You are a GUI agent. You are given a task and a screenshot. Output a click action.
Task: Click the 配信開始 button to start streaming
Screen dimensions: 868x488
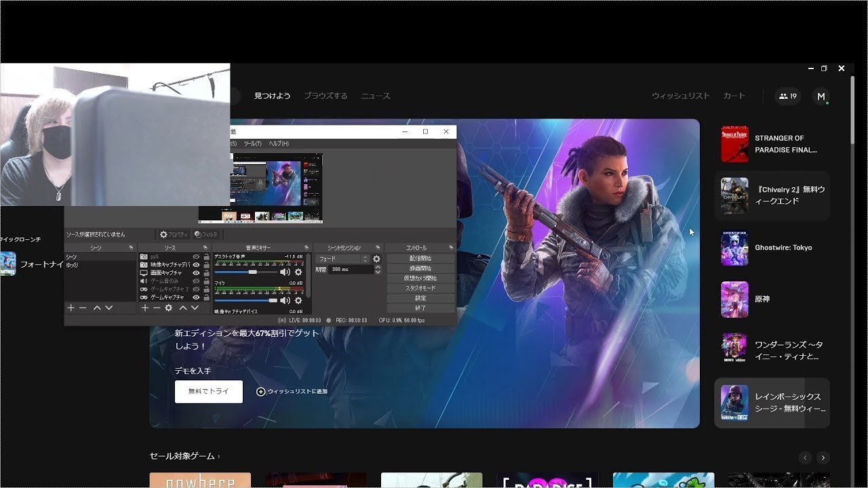click(x=420, y=258)
